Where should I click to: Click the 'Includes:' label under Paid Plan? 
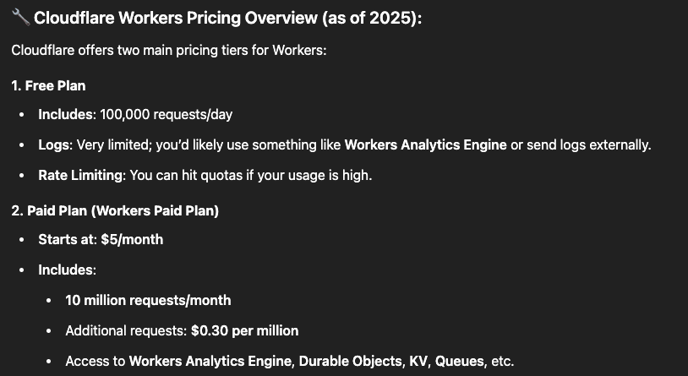(x=67, y=269)
